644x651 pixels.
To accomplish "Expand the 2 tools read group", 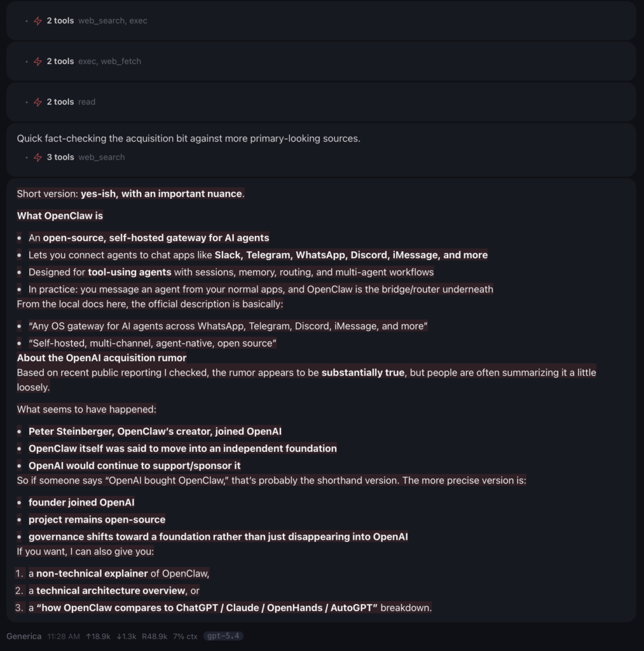I will [71, 102].
